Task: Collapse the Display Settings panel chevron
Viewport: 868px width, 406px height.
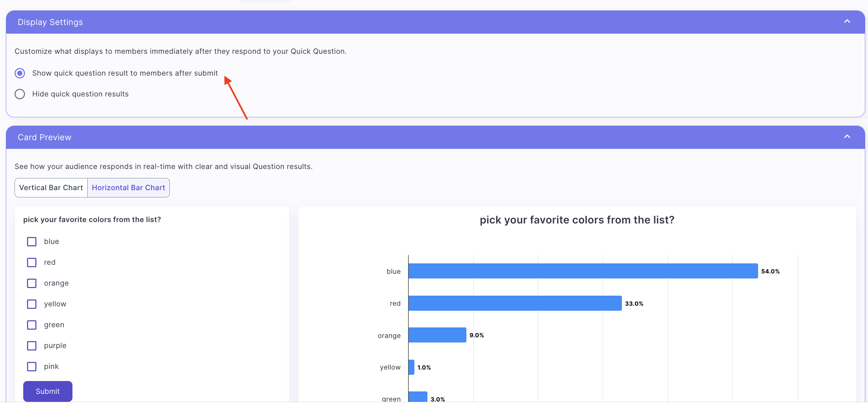Action: point(847,22)
